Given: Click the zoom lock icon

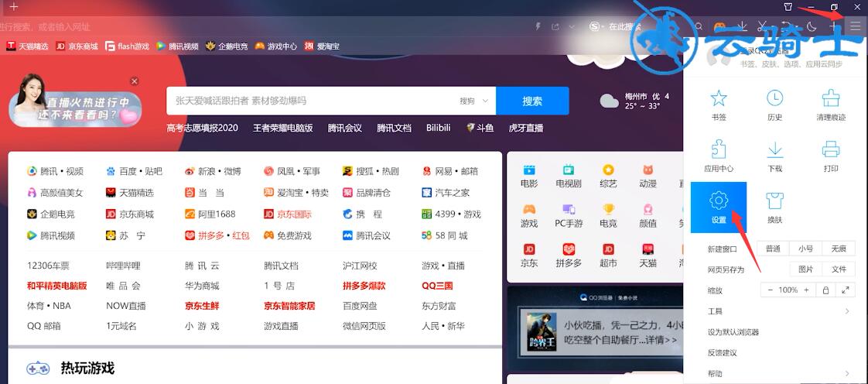Looking at the screenshot, I should [x=825, y=290].
